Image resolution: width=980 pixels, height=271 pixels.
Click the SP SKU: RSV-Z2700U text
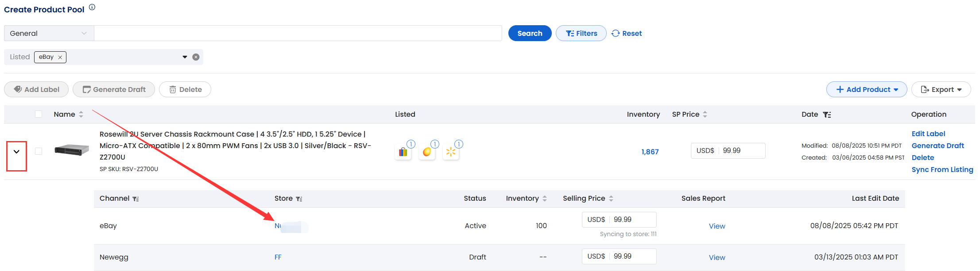[129, 169]
